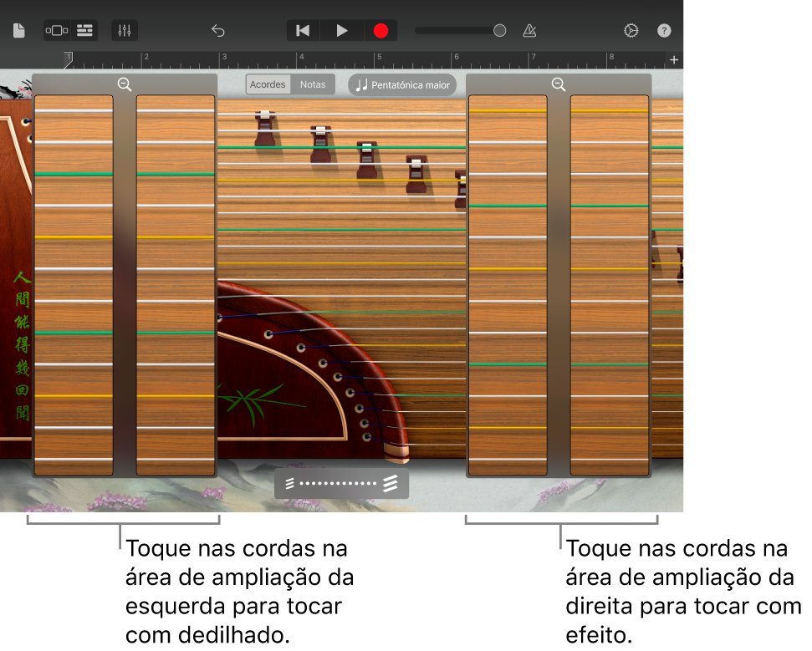
Task: Tap the instrument view switcher icon
Action: point(55,30)
